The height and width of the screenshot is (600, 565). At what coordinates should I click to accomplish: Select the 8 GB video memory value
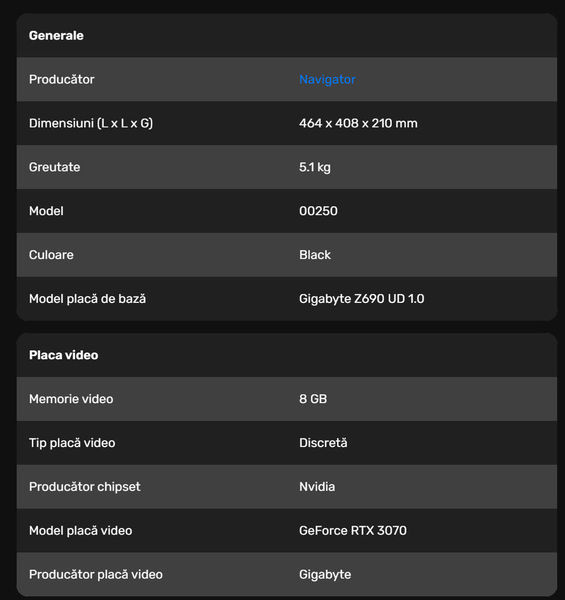point(313,399)
